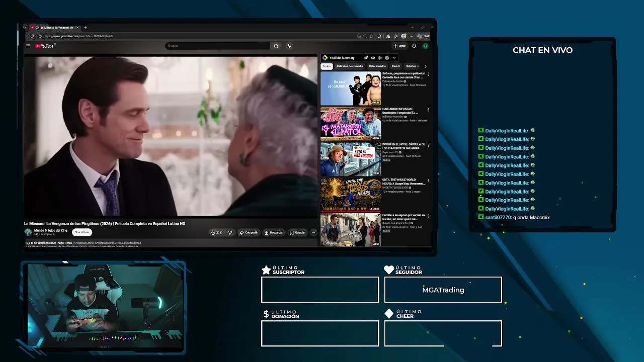The width and height of the screenshot is (644, 362).
Task: Click santii0770 chat message
Action: tap(514, 217)
